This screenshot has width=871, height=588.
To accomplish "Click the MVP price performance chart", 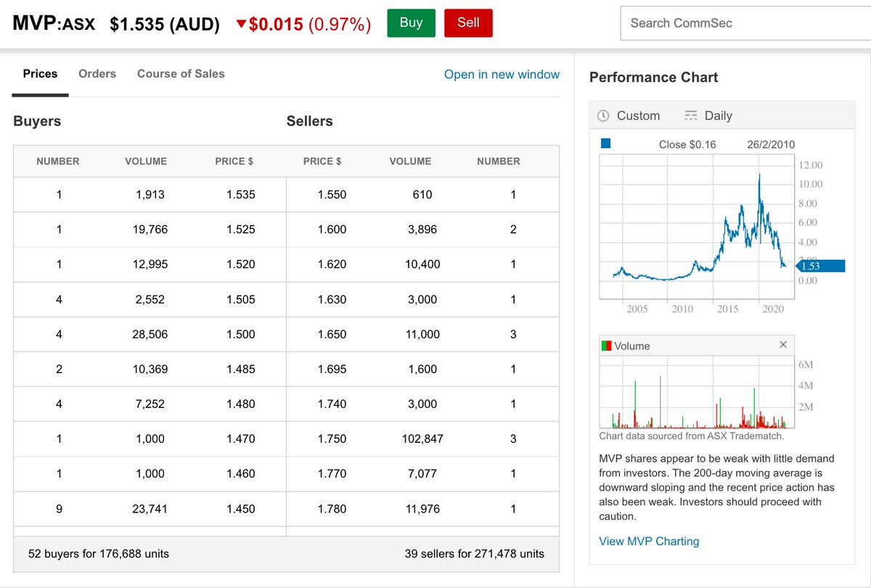I will [x=698, y=227].
